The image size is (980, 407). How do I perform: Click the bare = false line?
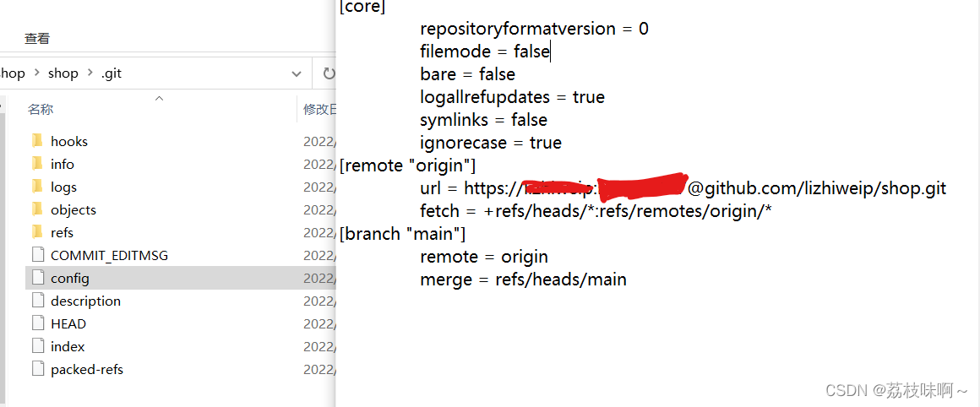[x=467, y=74]
